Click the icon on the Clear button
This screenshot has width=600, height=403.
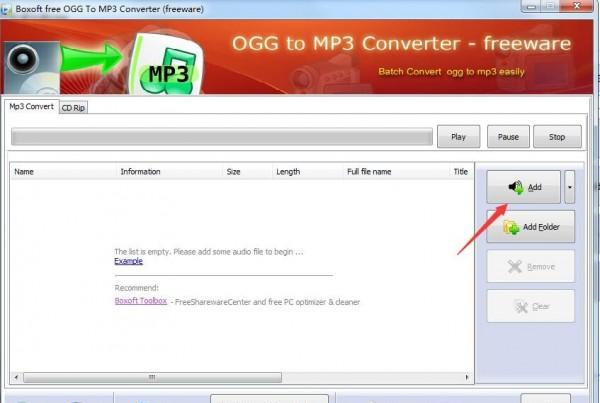pos(521,307)
